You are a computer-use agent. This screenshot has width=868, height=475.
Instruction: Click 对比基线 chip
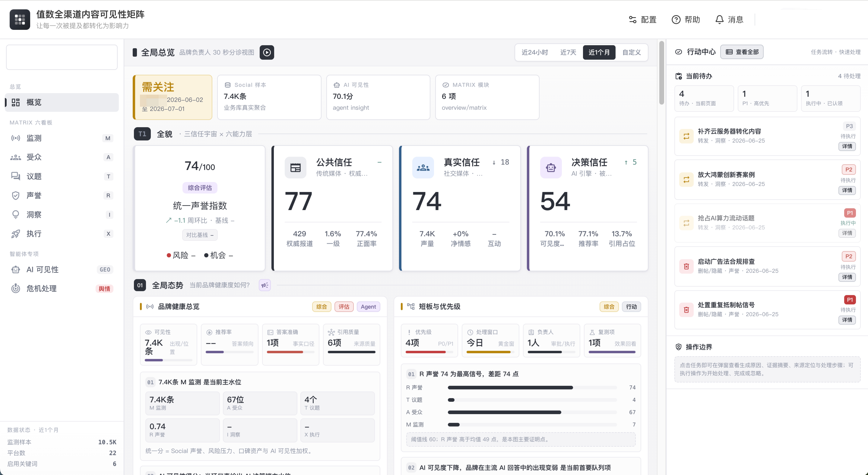(x=200, y=235)
